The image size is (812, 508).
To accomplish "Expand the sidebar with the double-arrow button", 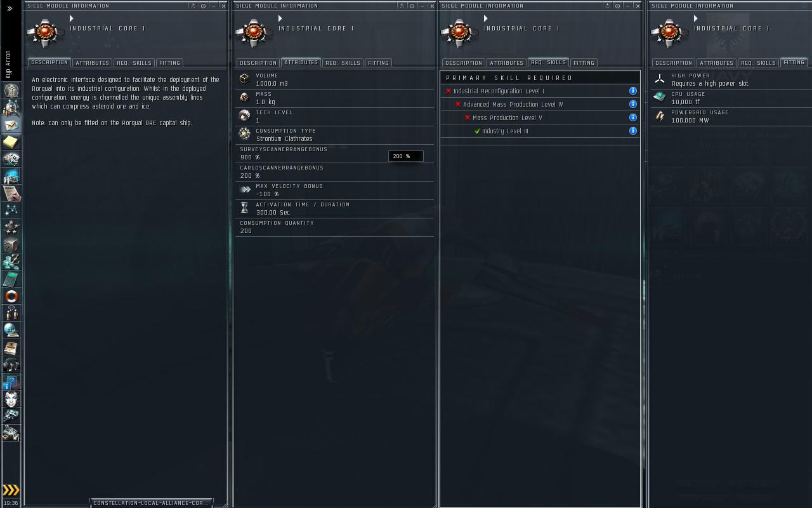I will [10, 8].
